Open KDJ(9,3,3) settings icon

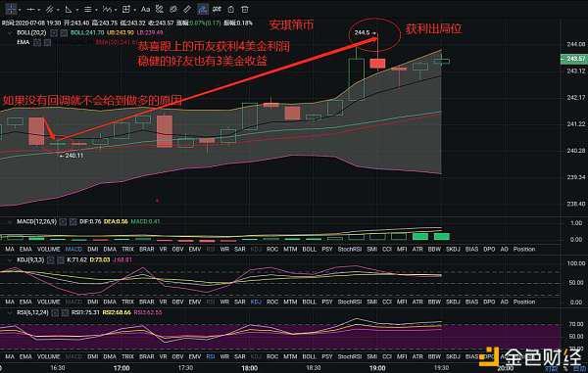(x=50, y=259)
